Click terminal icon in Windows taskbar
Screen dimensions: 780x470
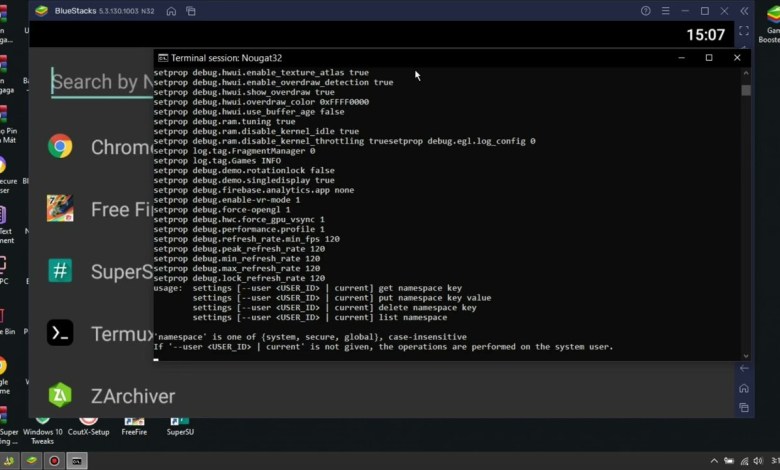click(77, 461)
